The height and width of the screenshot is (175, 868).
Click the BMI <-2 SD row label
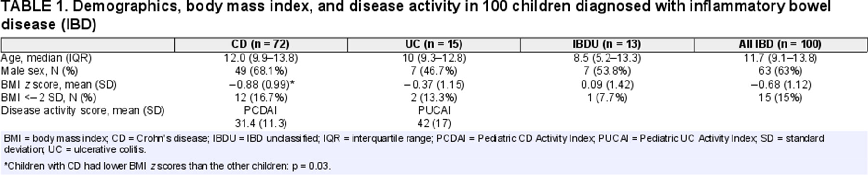(x=48, y=97)
